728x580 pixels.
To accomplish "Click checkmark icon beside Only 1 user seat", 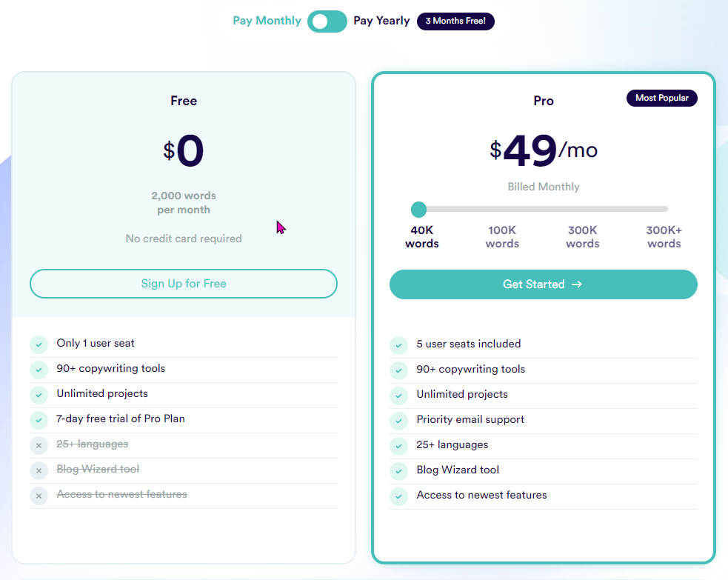I will pyautogui.click(x=39, y=344).
